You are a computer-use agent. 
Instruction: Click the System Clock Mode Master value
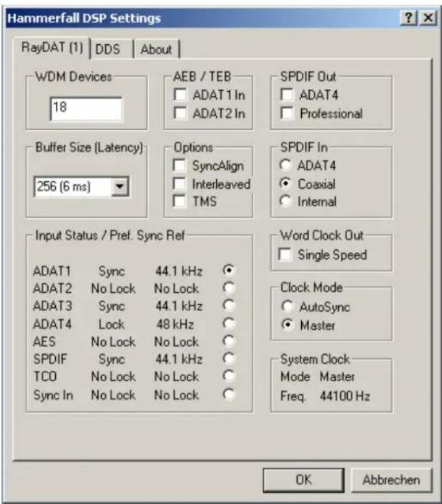coord(338,377)
